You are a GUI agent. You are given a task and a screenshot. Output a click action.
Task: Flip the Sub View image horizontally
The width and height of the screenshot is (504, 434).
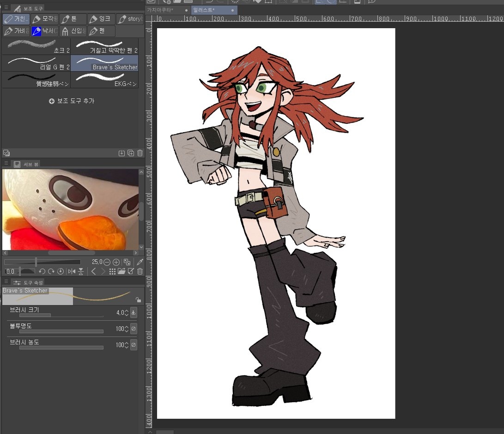(x=72, y=271)
